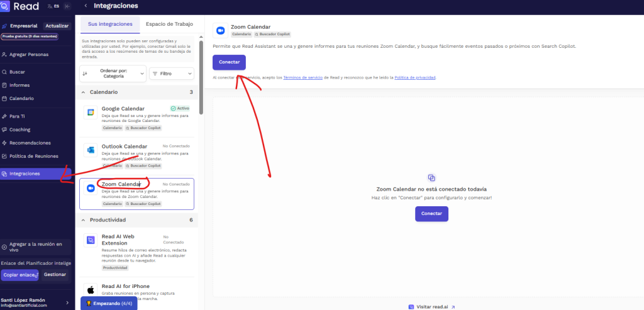This screenshot has width=644, height=310.
Task: Open the Política de privacidad link
Action: click(415, 77)
